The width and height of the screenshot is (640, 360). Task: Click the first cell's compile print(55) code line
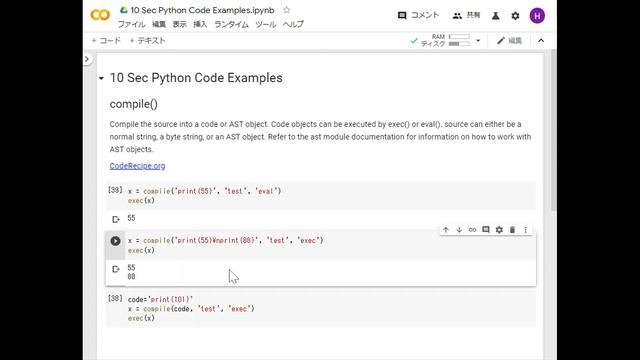coord(204,191)
